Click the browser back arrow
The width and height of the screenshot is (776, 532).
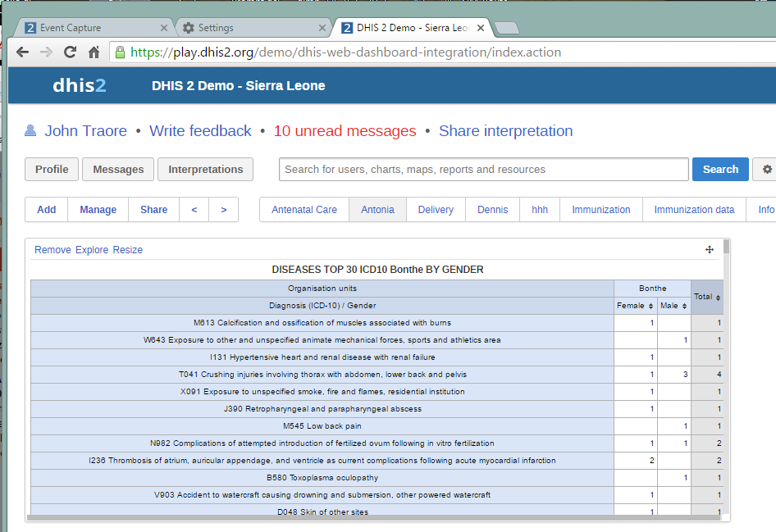point(22,52)
